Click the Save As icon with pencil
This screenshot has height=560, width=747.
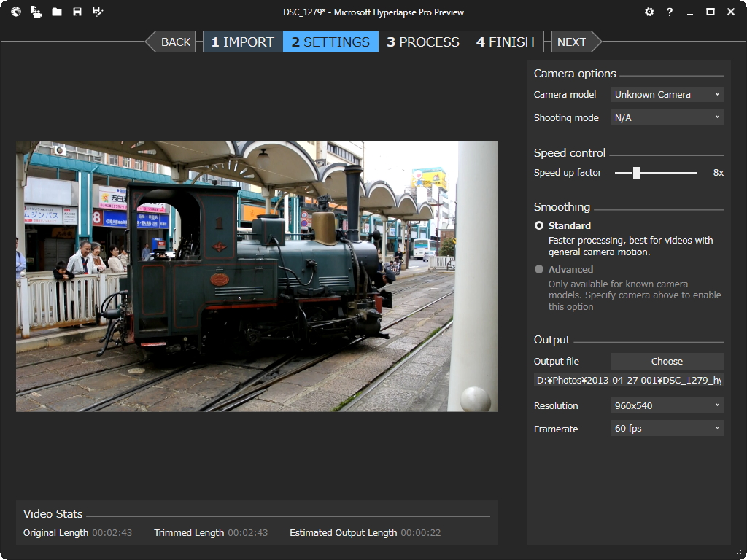98,12
